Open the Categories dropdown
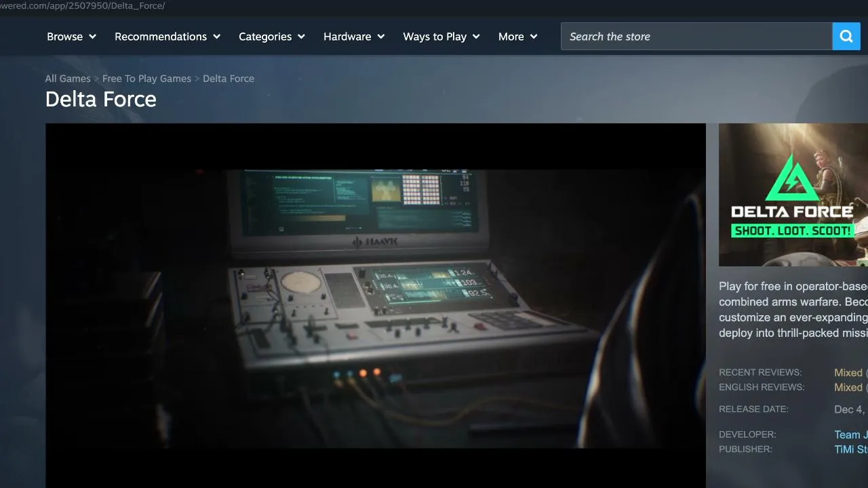The width and height of the screenshot is (868, 488). pyautogui.click(x=272, y=37)
